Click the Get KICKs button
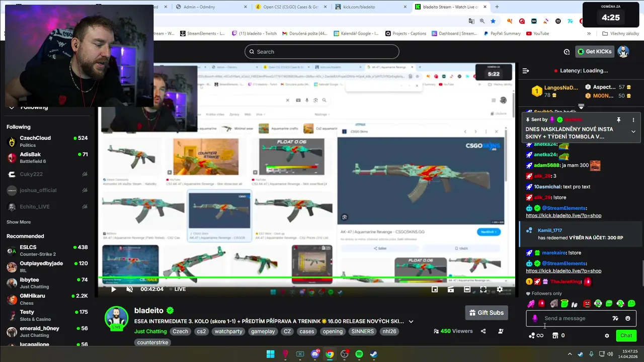Viewport: 644px width, 362px height. click(595, 51)
